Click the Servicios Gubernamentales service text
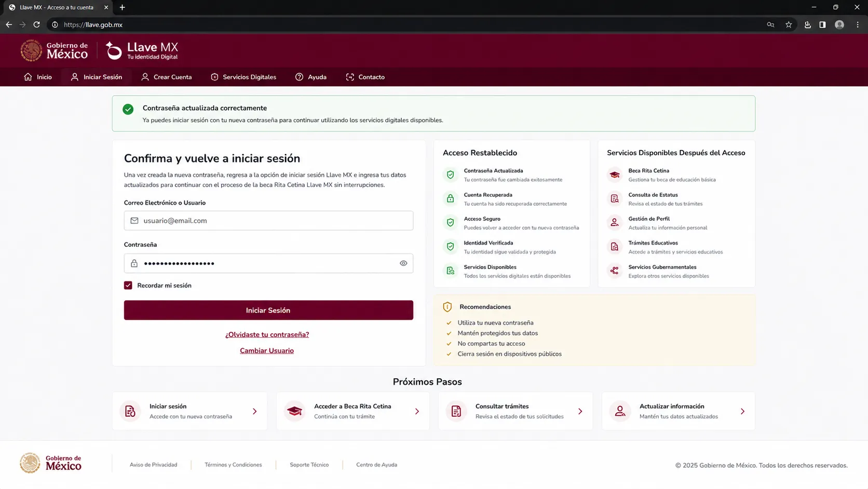This screenshot has width=868, height=489. (662, 267)
